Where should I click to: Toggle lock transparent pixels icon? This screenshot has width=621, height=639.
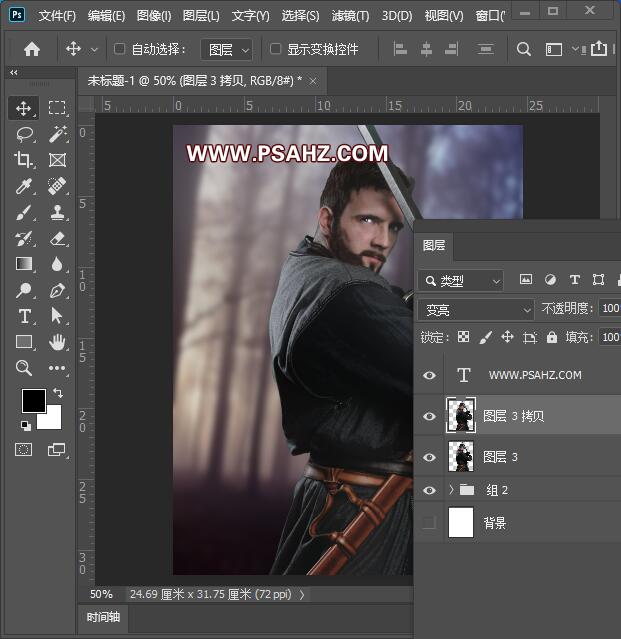[x=463, y=337]
